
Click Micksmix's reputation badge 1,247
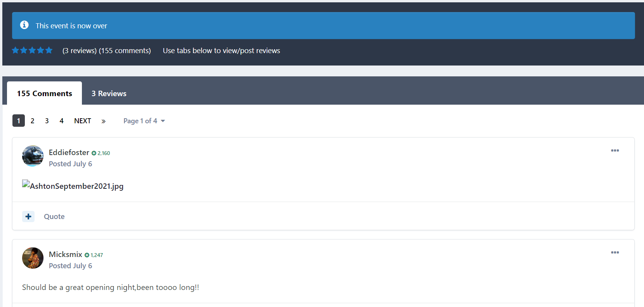coord(94,255)
